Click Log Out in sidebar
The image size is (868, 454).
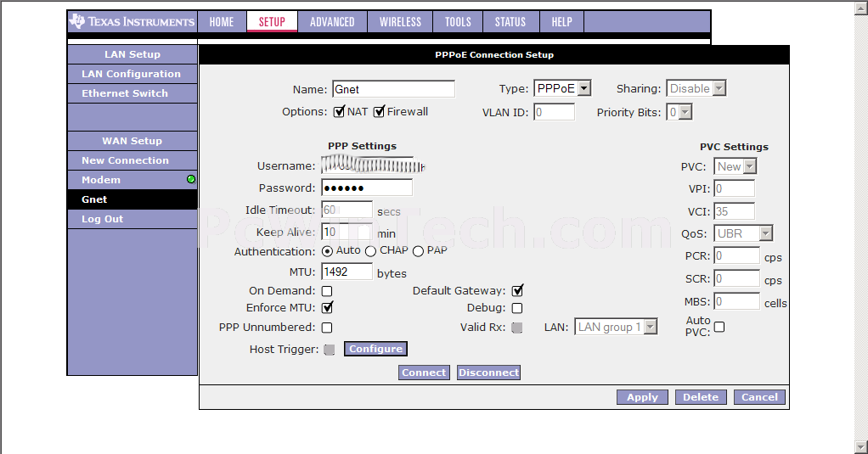tap(132, 219)
